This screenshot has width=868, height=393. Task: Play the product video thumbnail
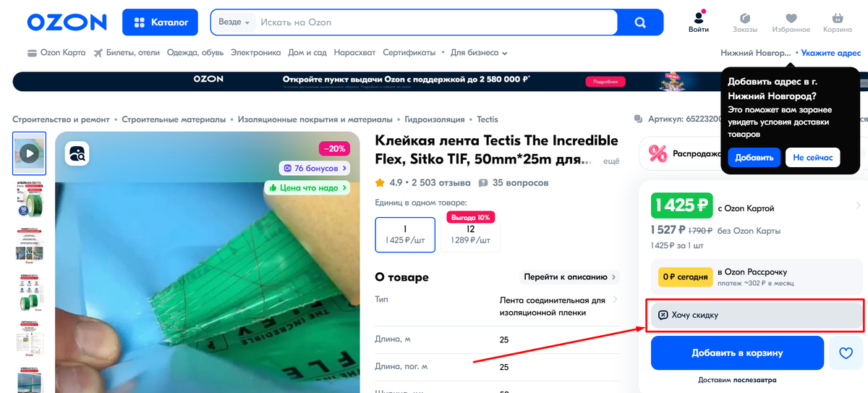coord(29,153)
